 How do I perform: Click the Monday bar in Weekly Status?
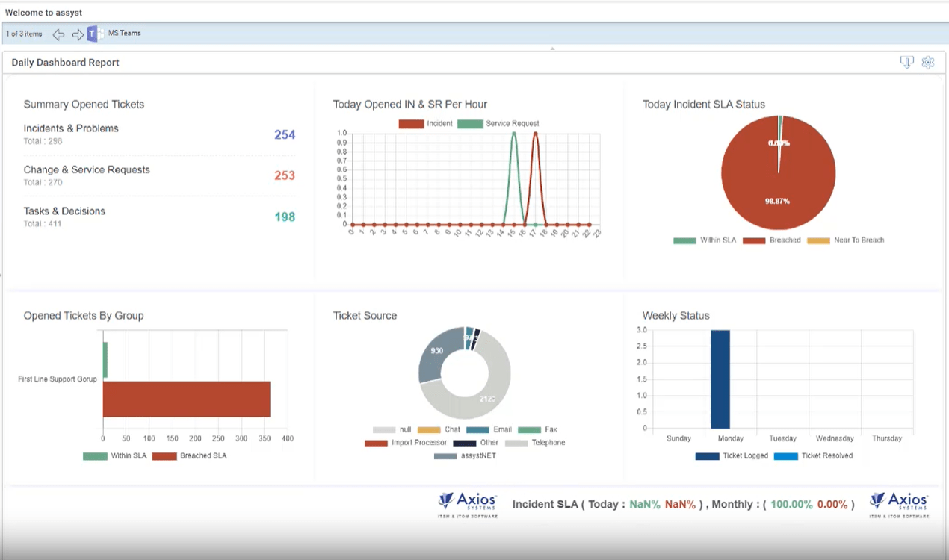click(720, 379)
